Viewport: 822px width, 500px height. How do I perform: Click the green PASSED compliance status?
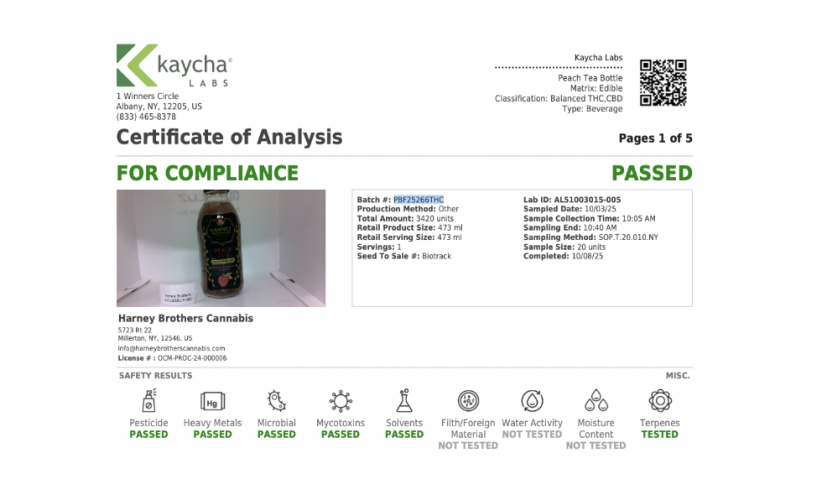[651, 173]
